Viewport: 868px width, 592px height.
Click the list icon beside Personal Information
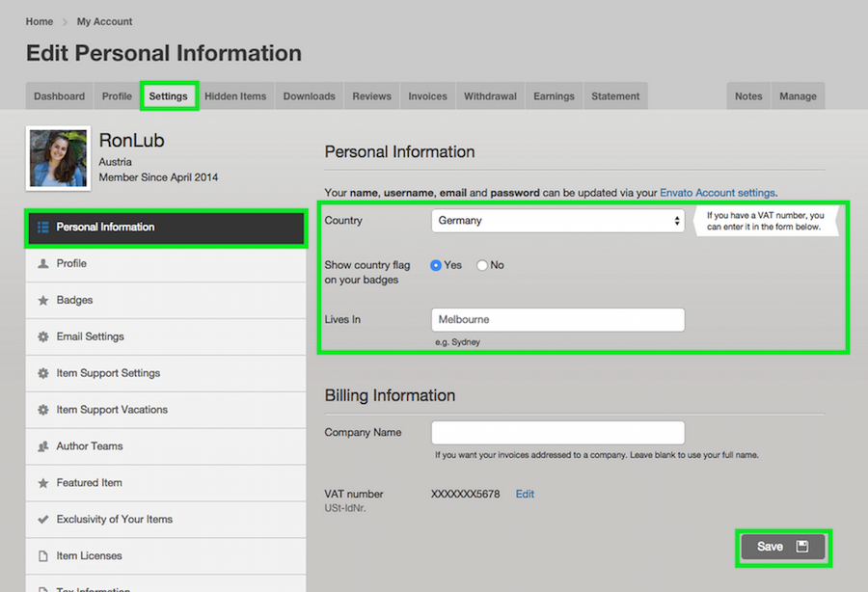(42, 228)
